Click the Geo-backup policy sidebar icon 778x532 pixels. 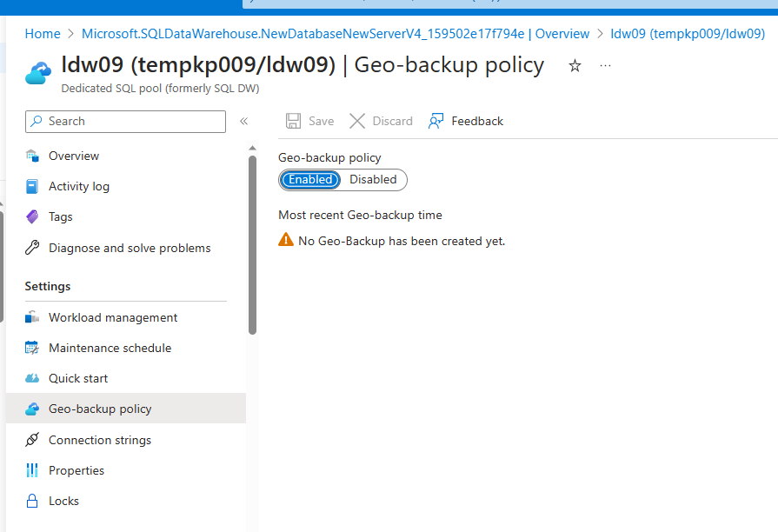click(x=32, y=409)
